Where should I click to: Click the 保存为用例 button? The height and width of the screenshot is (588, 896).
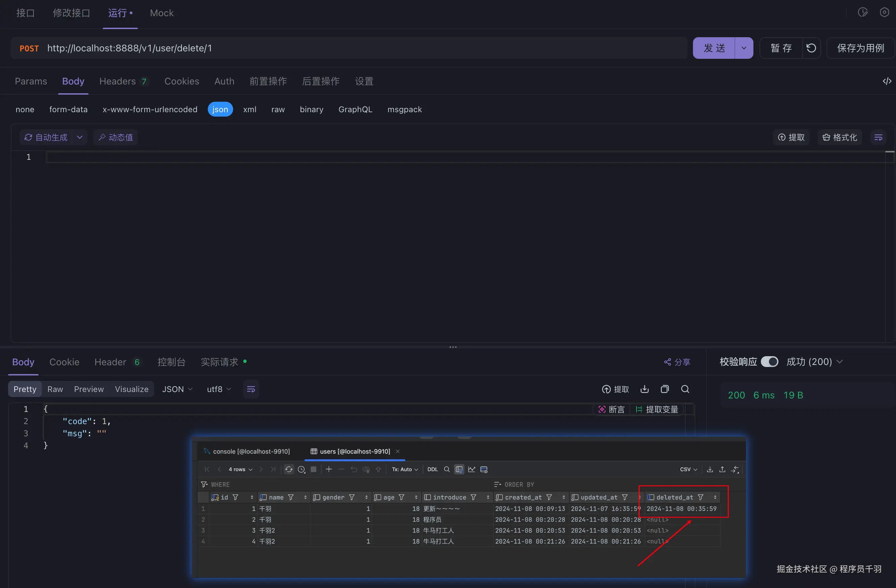coord(860,48)
